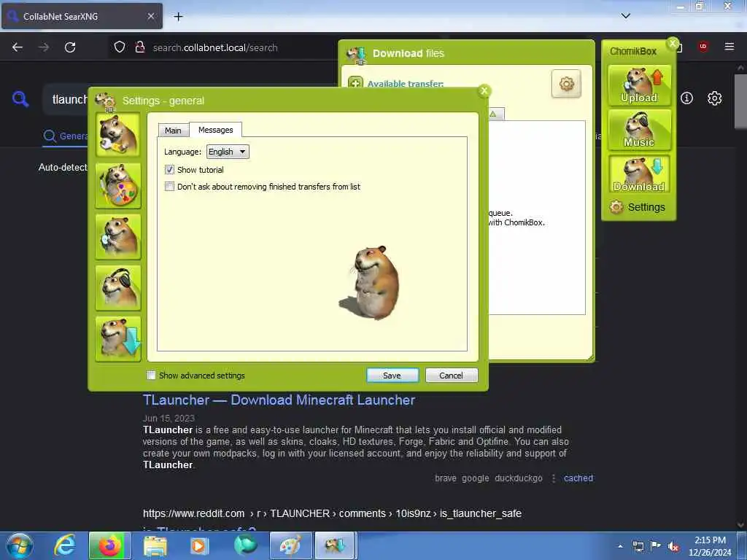
Task: Open a new browser tab with plus button
Action: pos(178,17)
